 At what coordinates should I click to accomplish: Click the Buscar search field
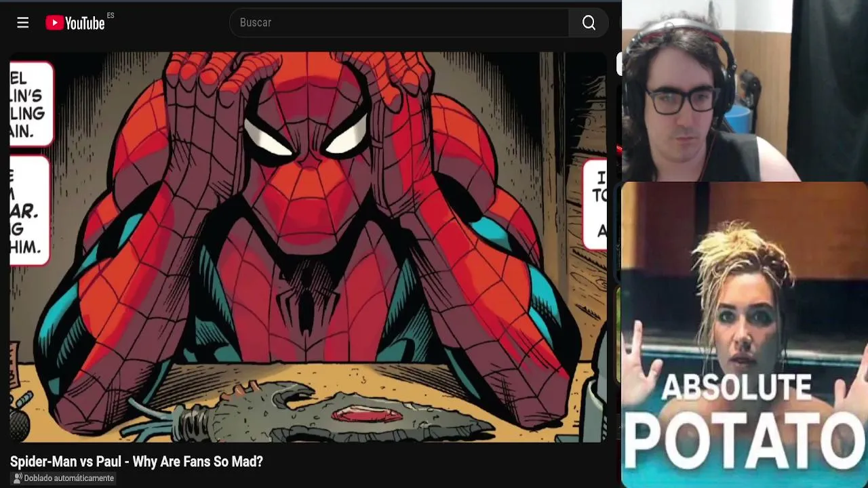pos(399,23)
